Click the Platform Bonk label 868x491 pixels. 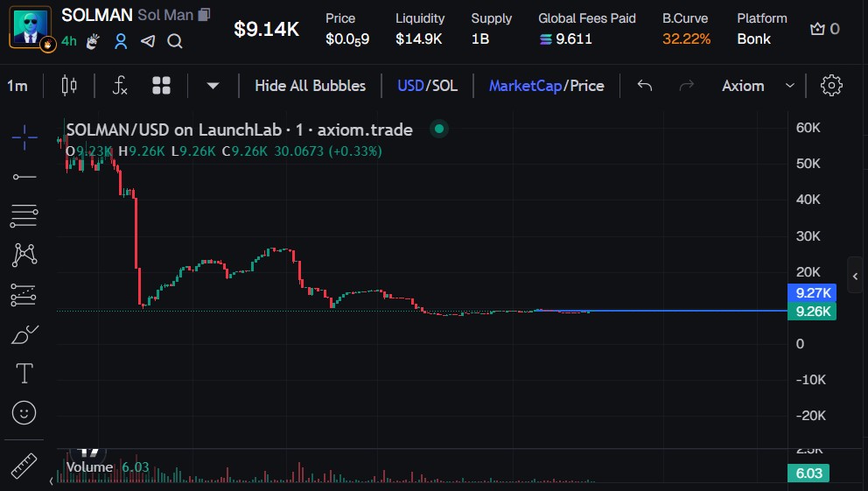pos(762,29)
